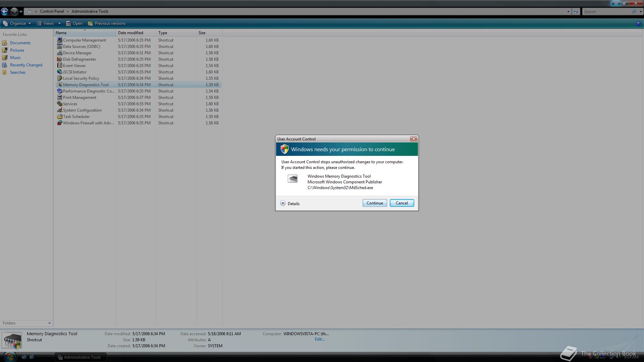Select the Disk Defragmenter icon
The width and height of the screenshot is (644, 362).
[x=60, y=59]
